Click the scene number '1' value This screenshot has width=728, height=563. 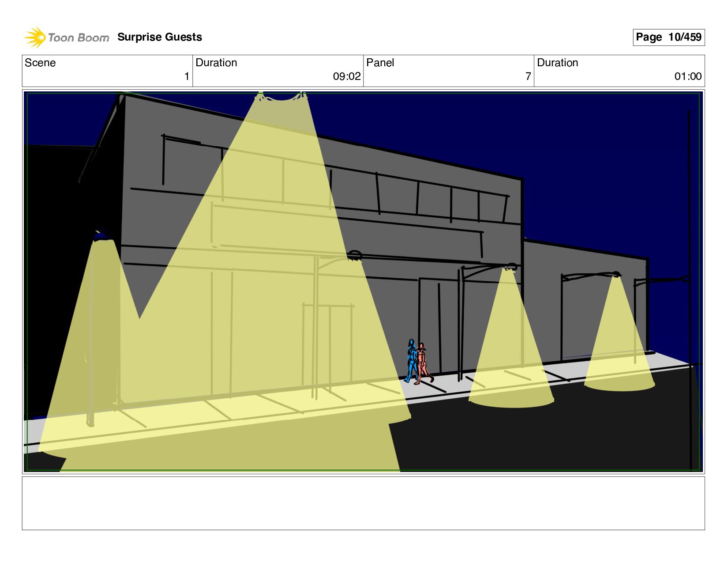187,76
